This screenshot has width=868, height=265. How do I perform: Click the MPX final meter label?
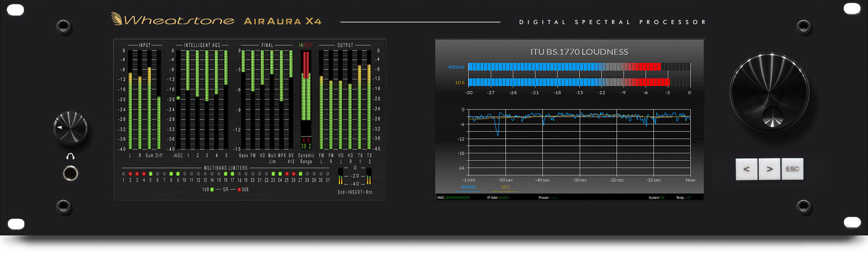coord(282,156)
